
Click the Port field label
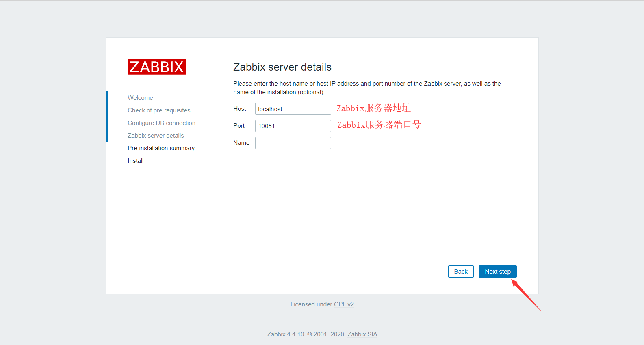239,126
